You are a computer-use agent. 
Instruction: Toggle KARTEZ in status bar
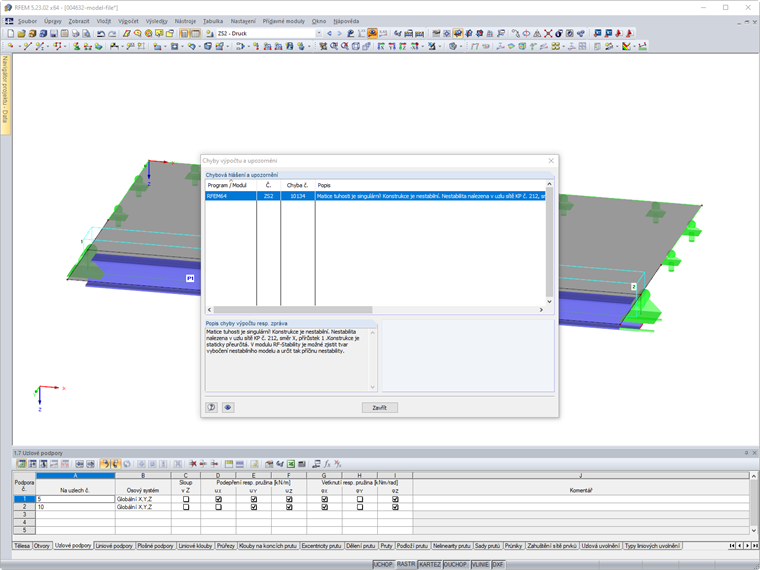tap(429, 565)
